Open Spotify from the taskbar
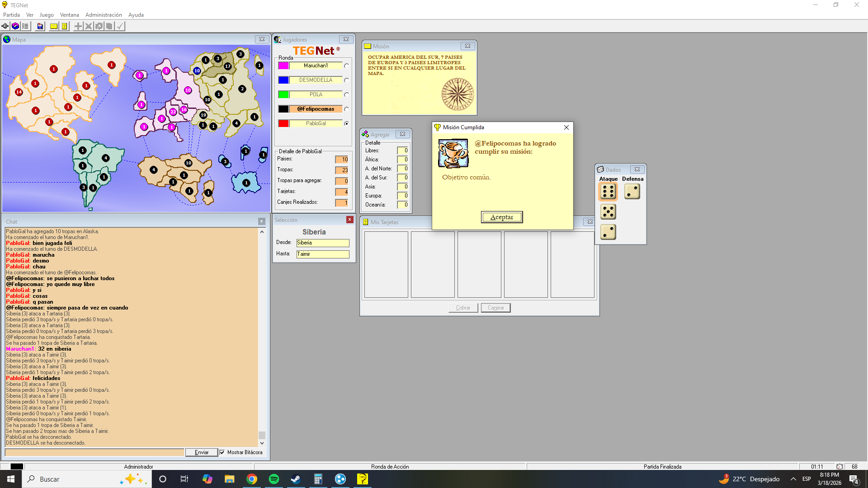868x488 pixels. pyautogui.click(x=274, y=479)
